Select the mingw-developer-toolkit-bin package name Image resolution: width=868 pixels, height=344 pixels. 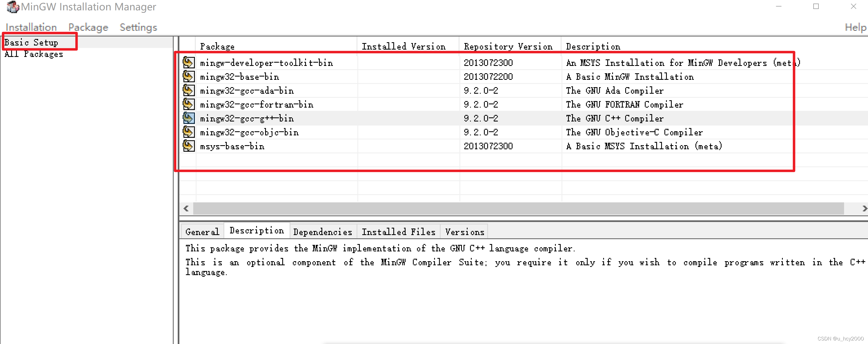pos(266,63)
